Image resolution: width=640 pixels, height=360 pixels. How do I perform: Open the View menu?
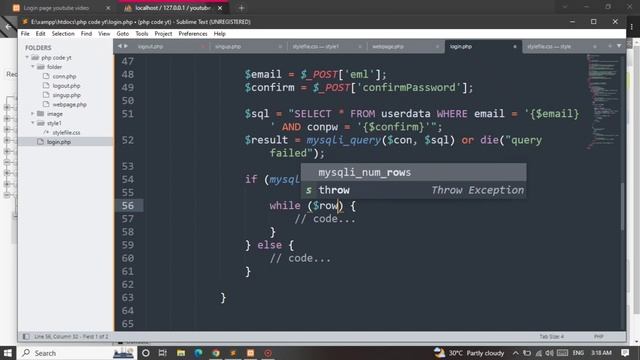[x=104, y=34]
